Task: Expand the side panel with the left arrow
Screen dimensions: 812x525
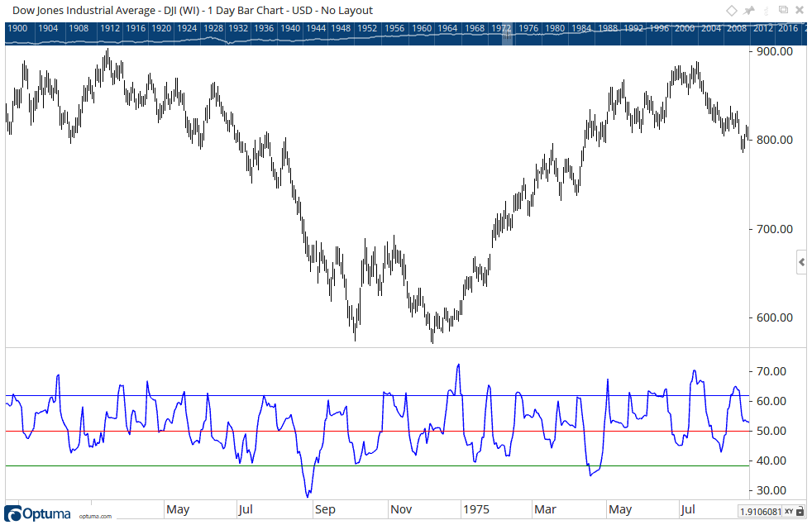Action: pos(801,263)
